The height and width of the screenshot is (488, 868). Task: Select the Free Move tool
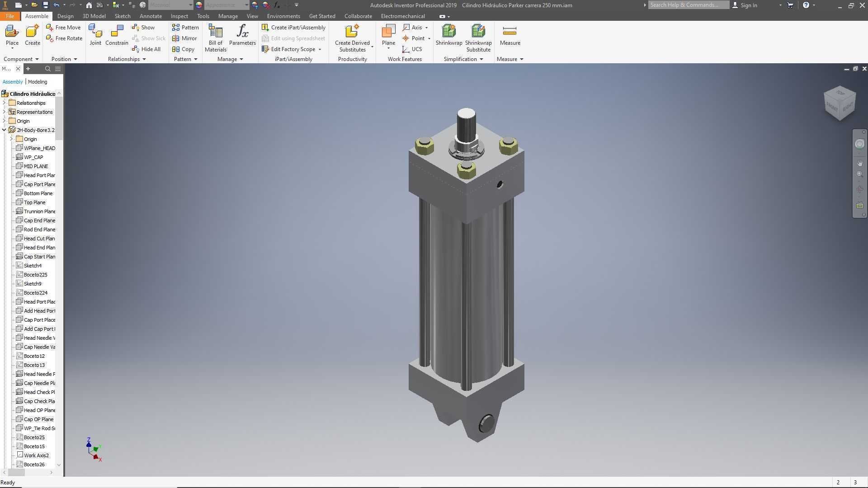click(x=63, y=28)
